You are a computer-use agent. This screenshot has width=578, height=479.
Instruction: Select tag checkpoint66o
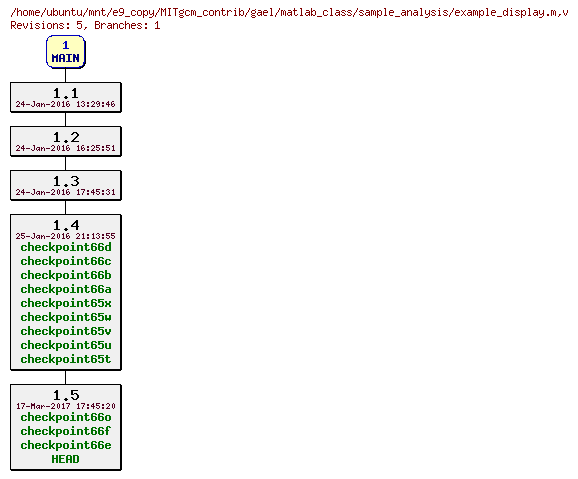click(x=66, y=417)
